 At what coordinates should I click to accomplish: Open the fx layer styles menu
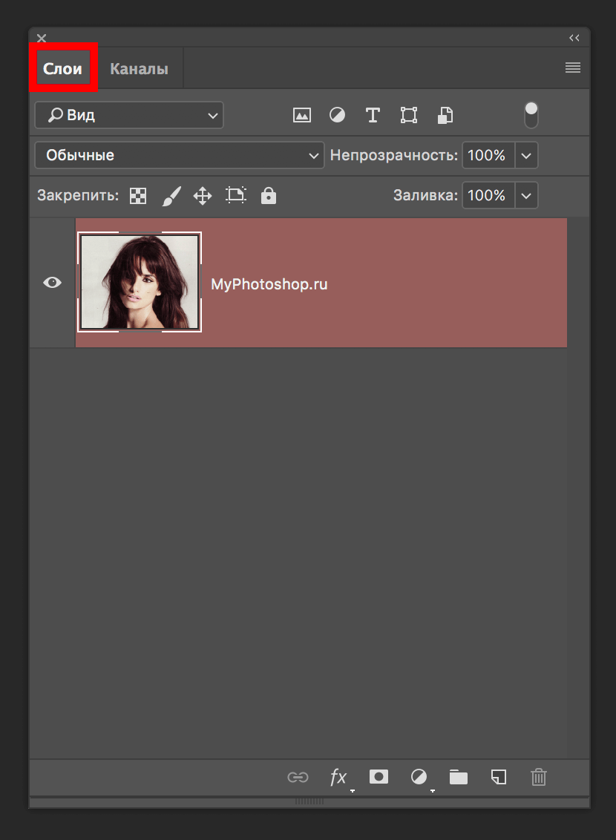[338, 777]
